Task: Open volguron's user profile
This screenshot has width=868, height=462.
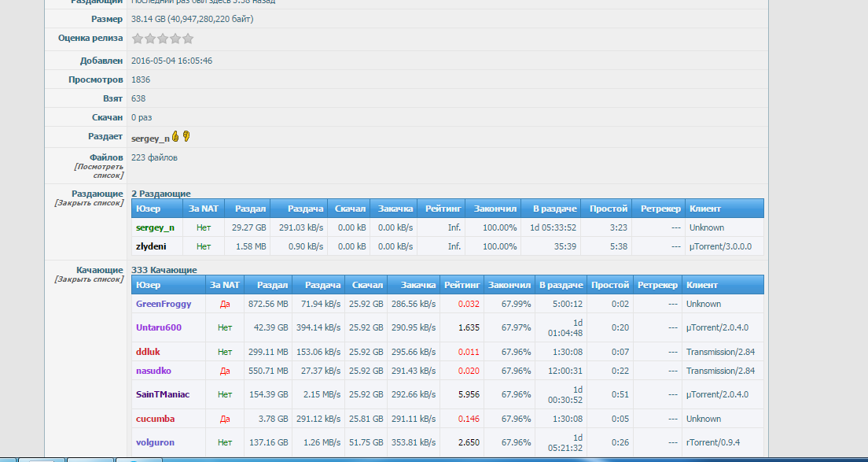Action: pos(156,442)
